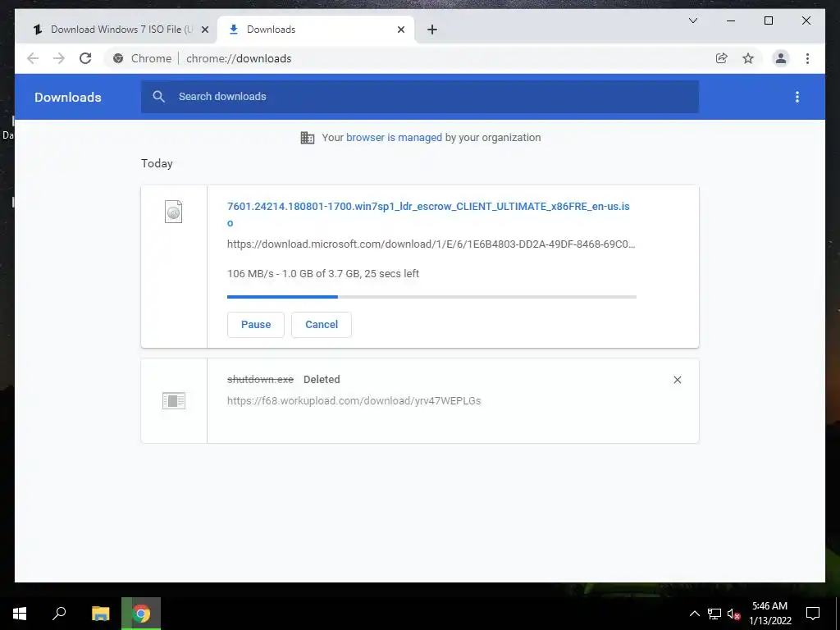Click the muted volume tray icon

coord(733,614)
